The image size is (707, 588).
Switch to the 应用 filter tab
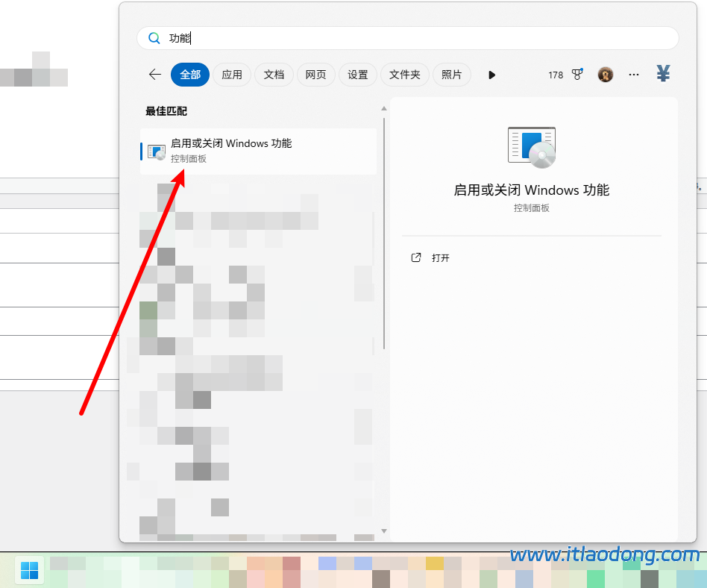point(232,75)
